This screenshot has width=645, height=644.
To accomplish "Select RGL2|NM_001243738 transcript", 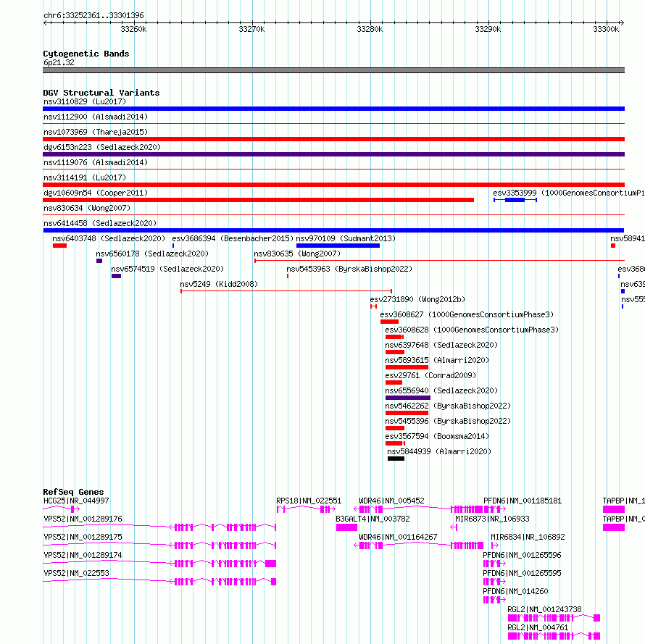I will click(x=554, y=618).
